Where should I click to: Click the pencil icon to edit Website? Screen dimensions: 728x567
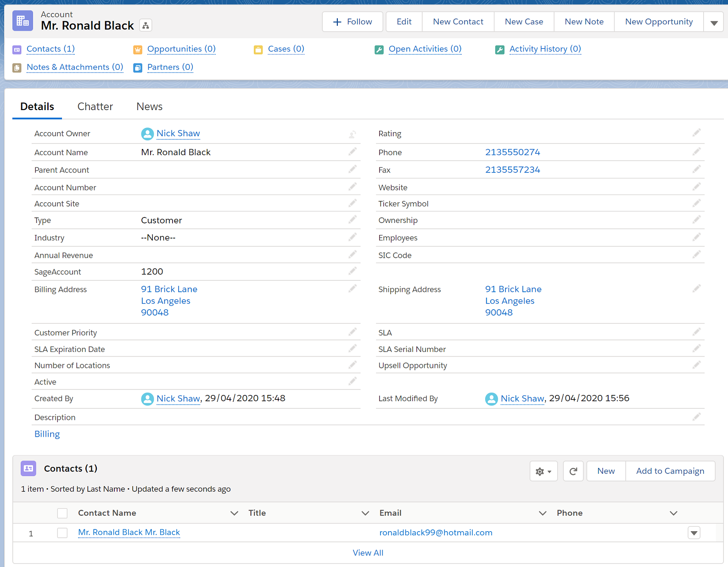pos(696,187)
